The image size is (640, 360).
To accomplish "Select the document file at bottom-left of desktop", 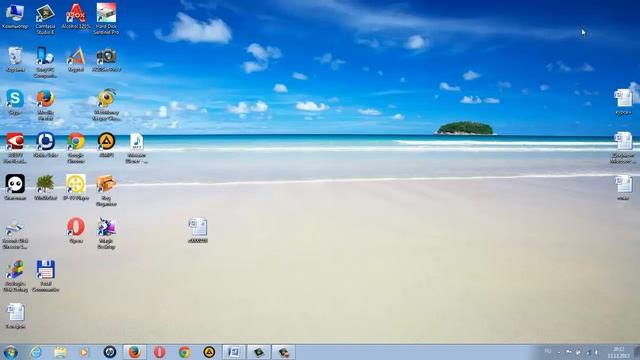I will pyautogui.click(x=15, y=316).
